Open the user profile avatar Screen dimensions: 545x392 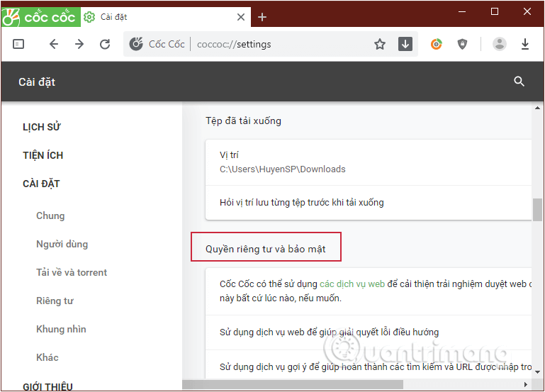500,44
